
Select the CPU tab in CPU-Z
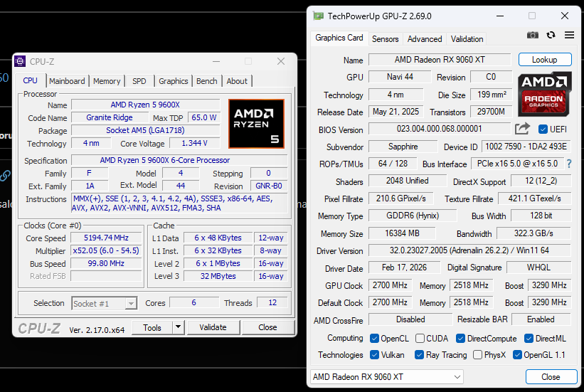(30, 80)
